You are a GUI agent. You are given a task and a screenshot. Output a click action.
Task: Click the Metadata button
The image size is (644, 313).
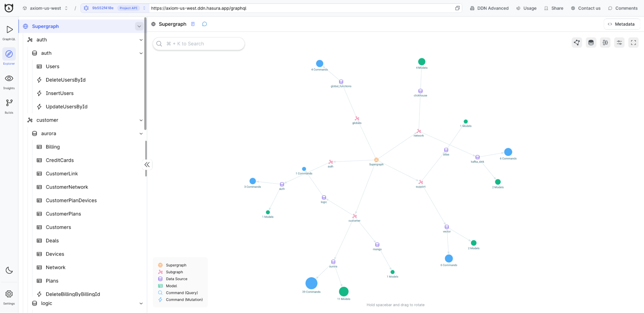point(621,24)
